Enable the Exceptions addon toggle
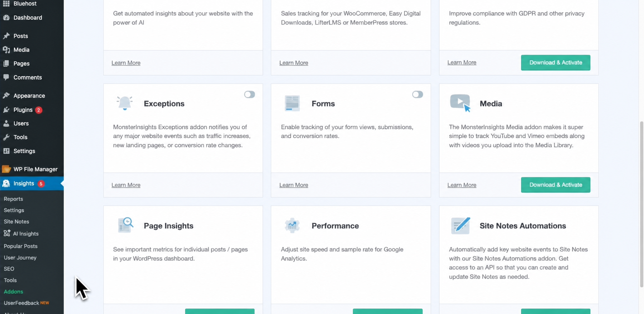644x314 pixels. pos(249,94)
